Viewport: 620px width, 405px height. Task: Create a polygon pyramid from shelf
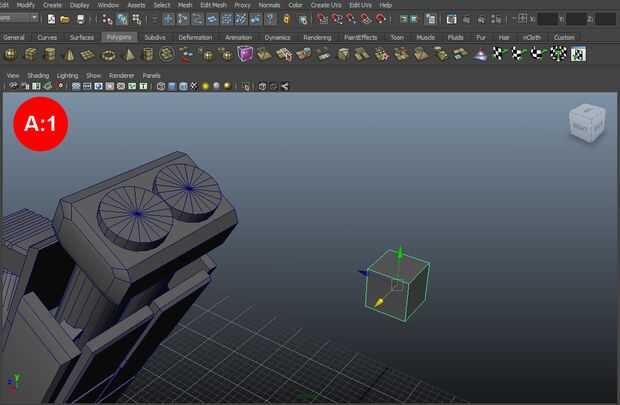(x=129, y=55)
